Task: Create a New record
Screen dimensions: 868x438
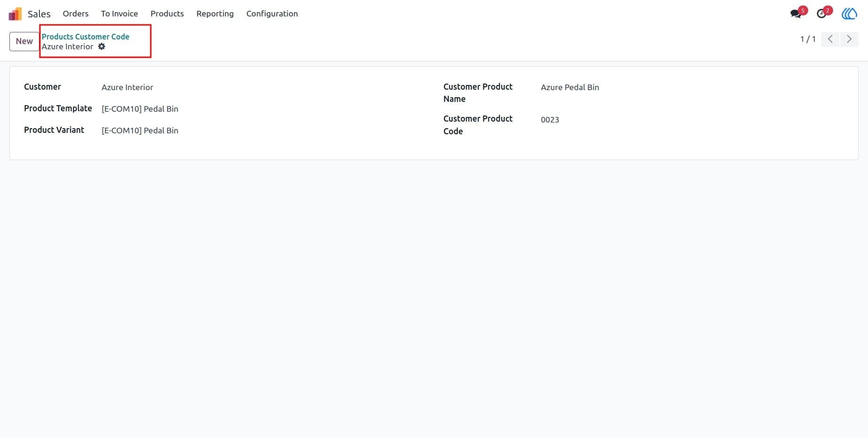Action: [24, 41]
